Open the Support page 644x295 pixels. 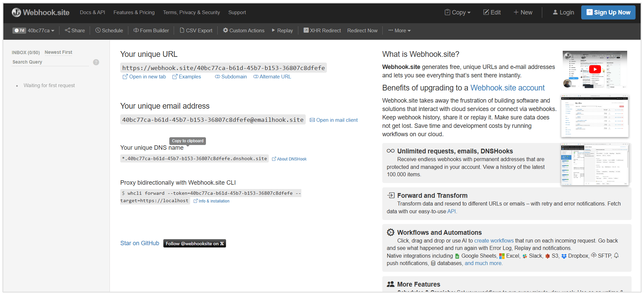237,12
